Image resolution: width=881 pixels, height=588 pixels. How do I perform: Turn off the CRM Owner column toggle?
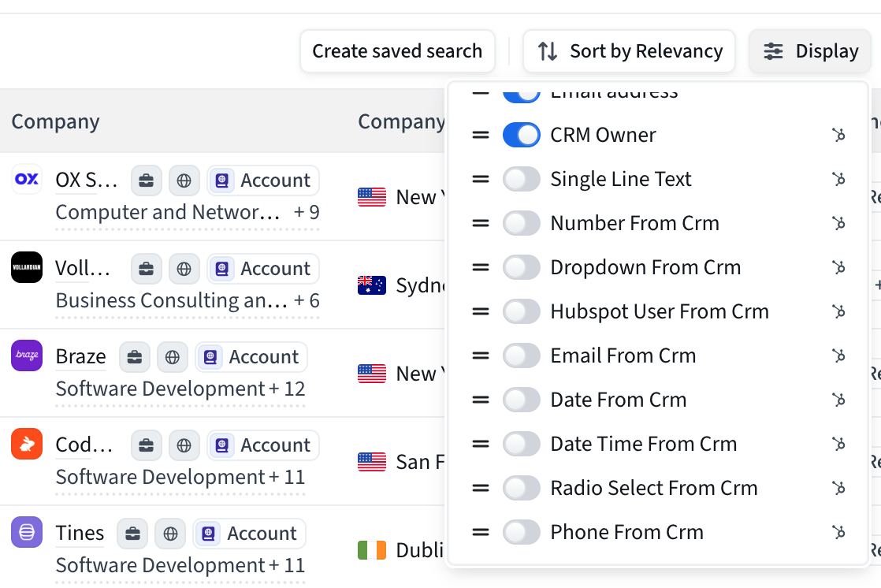point(522,135)
